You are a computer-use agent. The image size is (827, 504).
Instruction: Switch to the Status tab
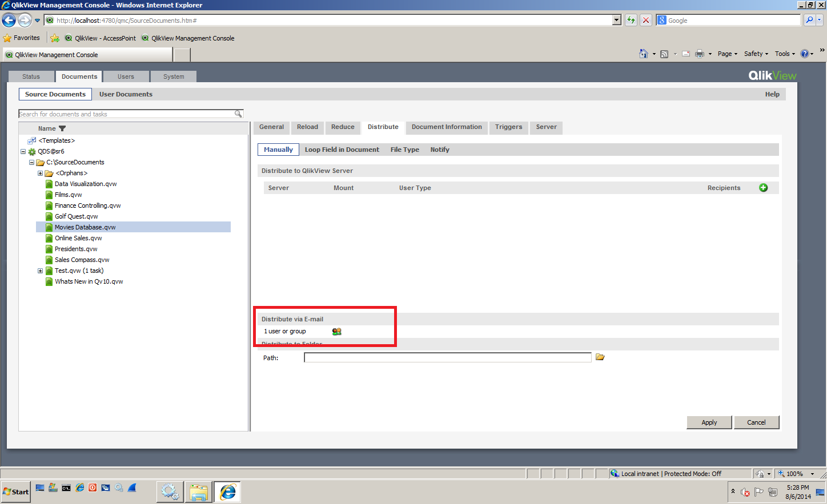pos(31,76)
